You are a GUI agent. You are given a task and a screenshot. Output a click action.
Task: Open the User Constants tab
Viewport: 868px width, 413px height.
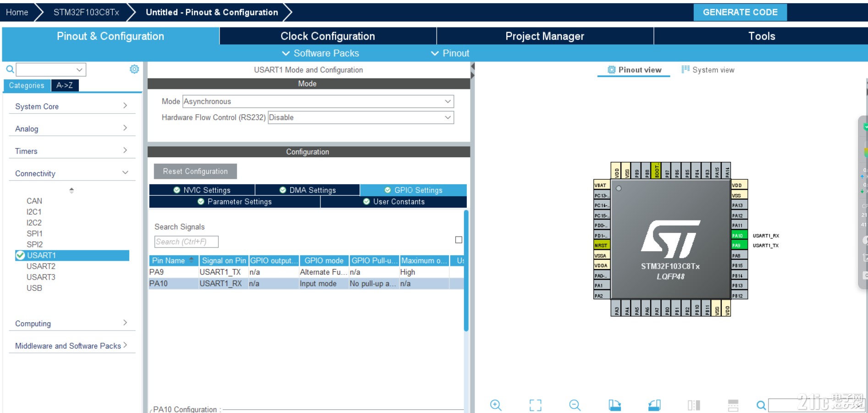click(394, 201)
